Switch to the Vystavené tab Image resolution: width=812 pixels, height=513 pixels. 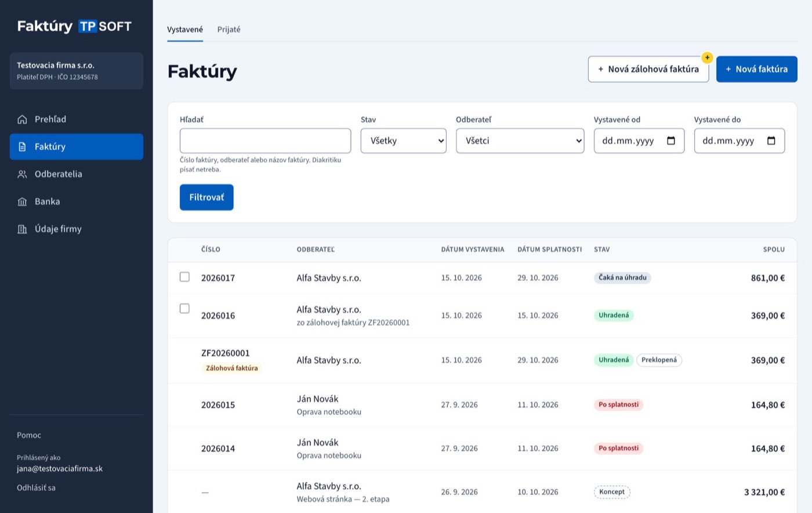pyautogui.click(x=185, y=30)
